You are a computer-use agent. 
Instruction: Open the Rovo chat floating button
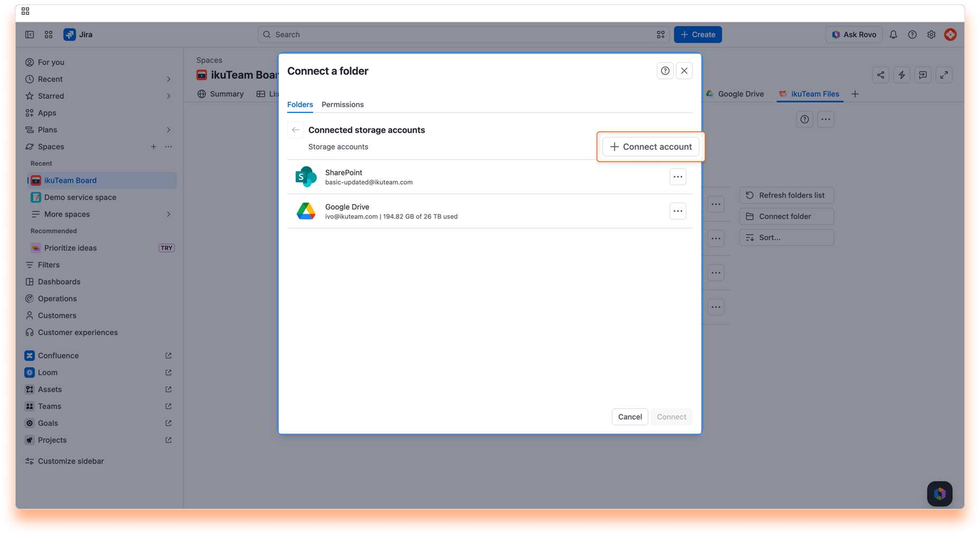pos(939,494)
